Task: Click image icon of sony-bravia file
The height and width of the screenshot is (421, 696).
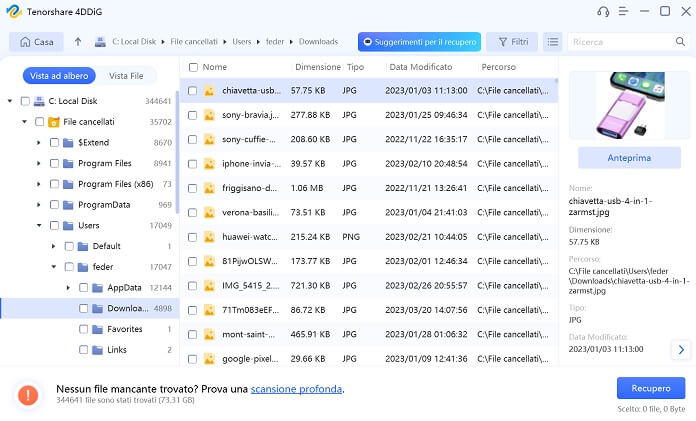Action: tap(209, 115)
